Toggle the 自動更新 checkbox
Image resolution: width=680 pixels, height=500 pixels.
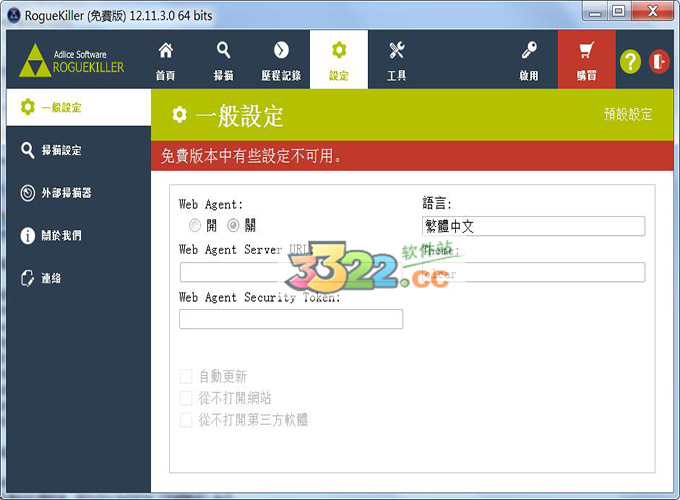[186, 376]
